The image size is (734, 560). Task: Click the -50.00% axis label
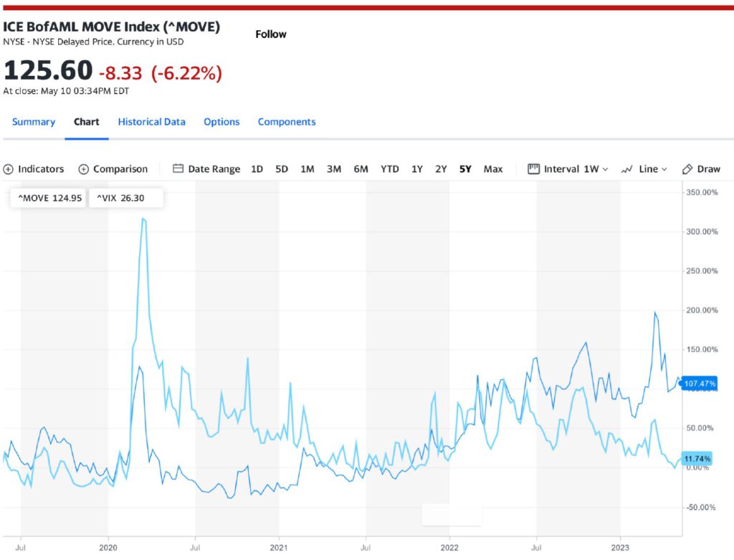tap(701, 508)
